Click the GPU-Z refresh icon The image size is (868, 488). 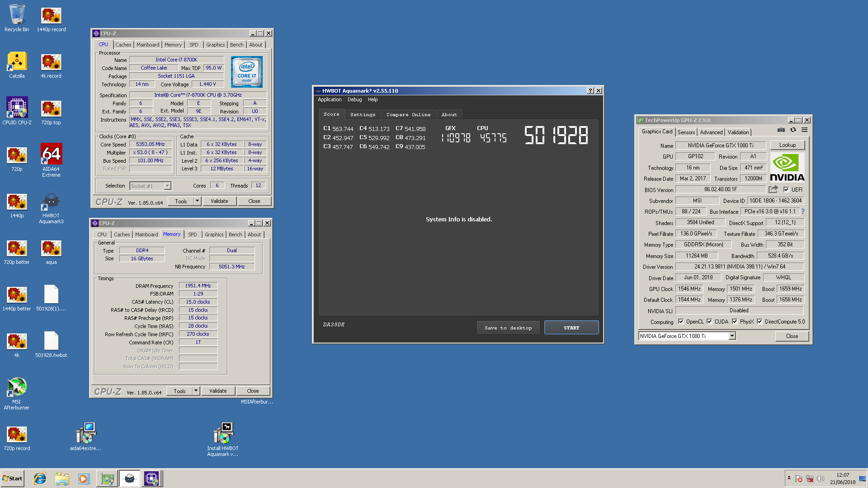tap(793, 130)
